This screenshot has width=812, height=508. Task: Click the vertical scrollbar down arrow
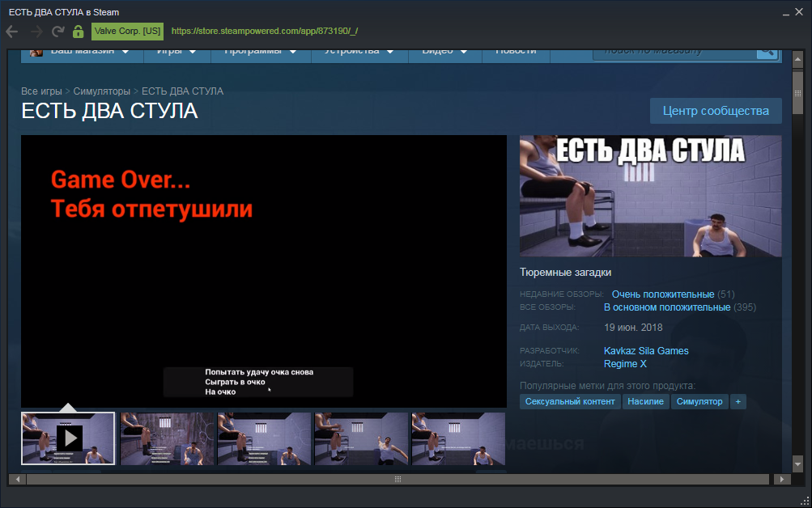[x=797, y=464]
